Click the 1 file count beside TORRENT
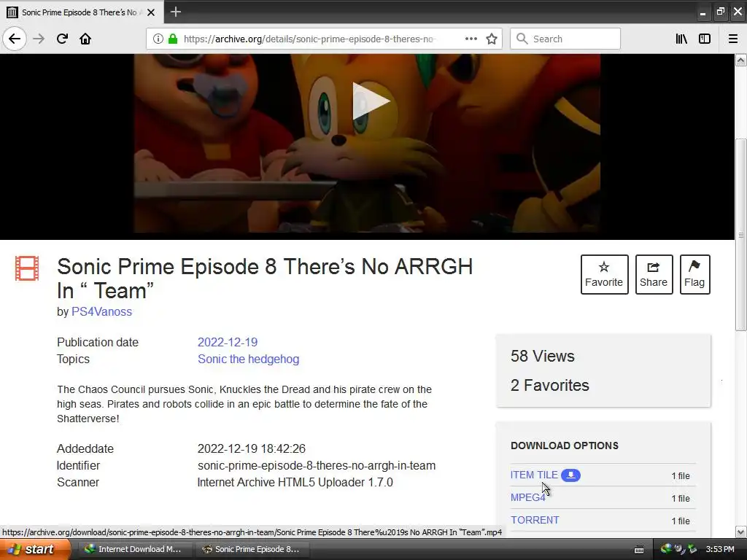 pos(681,521)
